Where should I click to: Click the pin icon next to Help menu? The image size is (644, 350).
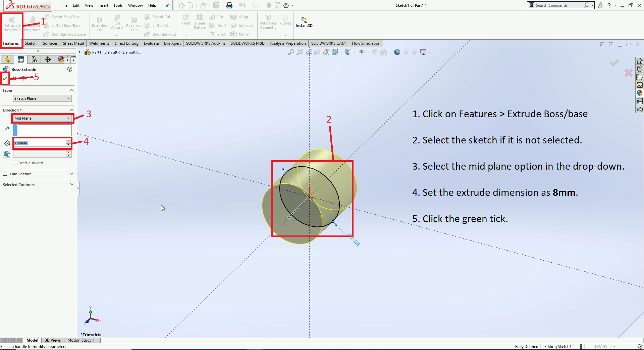(167, 5)
